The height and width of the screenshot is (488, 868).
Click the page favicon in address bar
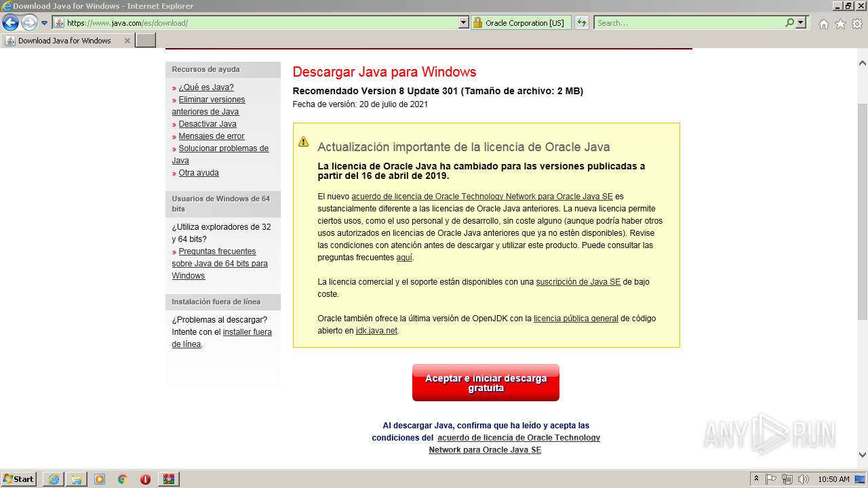(x=59, y=22)
